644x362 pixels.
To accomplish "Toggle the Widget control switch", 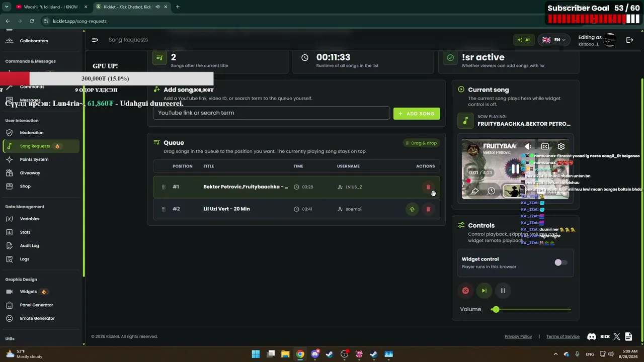I will tap(560, 262).
